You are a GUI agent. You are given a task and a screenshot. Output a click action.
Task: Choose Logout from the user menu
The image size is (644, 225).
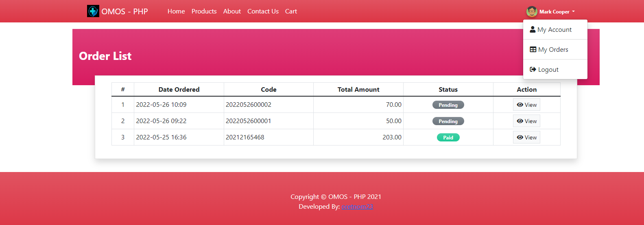click(555, 69)
